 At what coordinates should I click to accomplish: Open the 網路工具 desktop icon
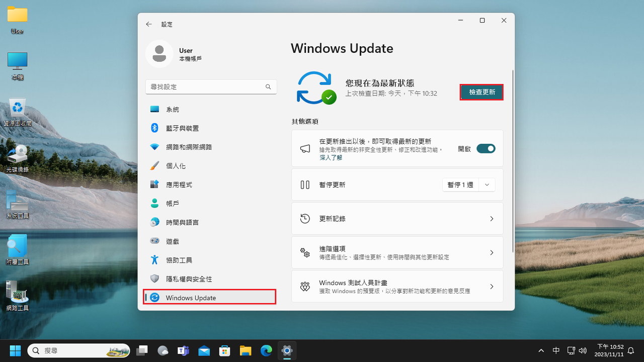18,297
